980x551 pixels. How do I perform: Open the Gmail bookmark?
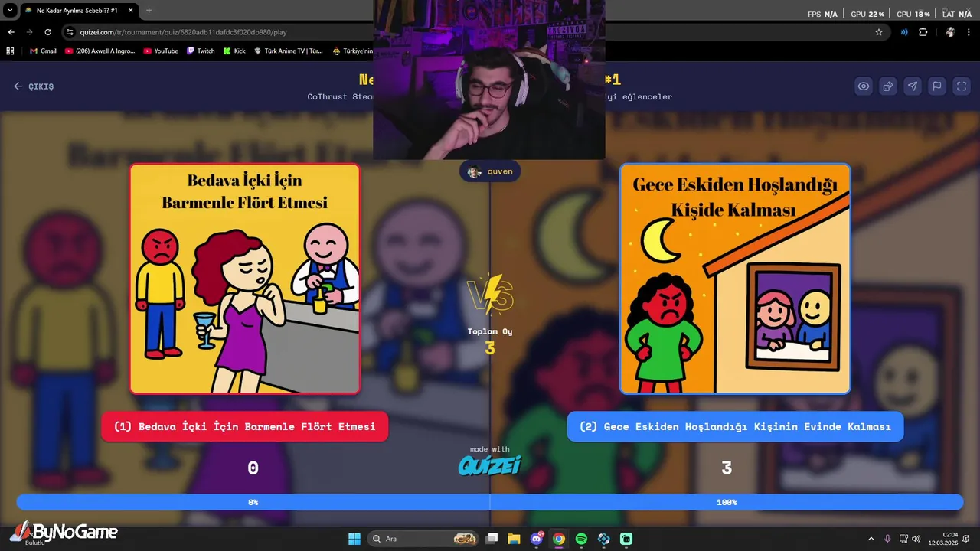point(43,51)
